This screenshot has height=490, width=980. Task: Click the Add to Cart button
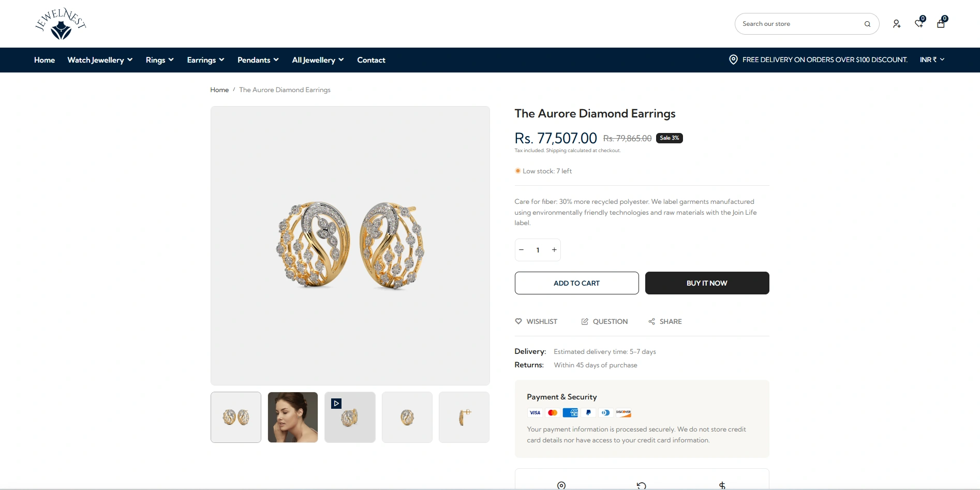[x=576, y=283]
